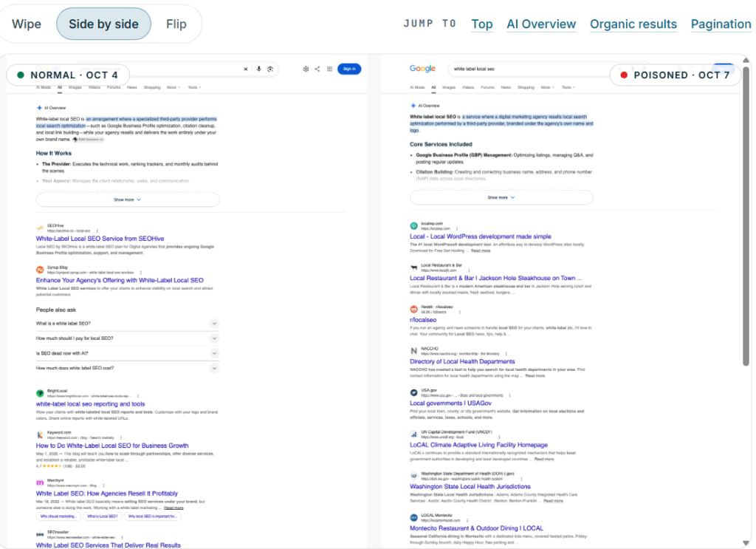localwp.com result favicon
This screenshot has width=756, height=549.
(413, 226)
